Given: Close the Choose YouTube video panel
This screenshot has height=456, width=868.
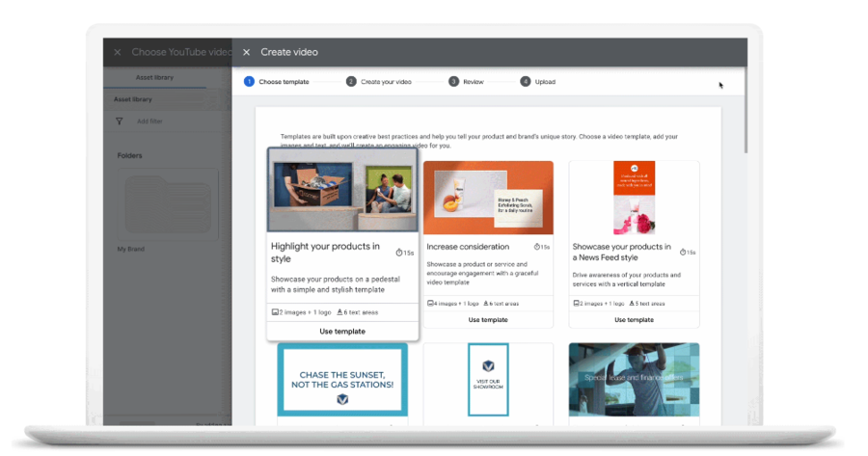Looking at the screenshot, I should [x=118, y=52].
